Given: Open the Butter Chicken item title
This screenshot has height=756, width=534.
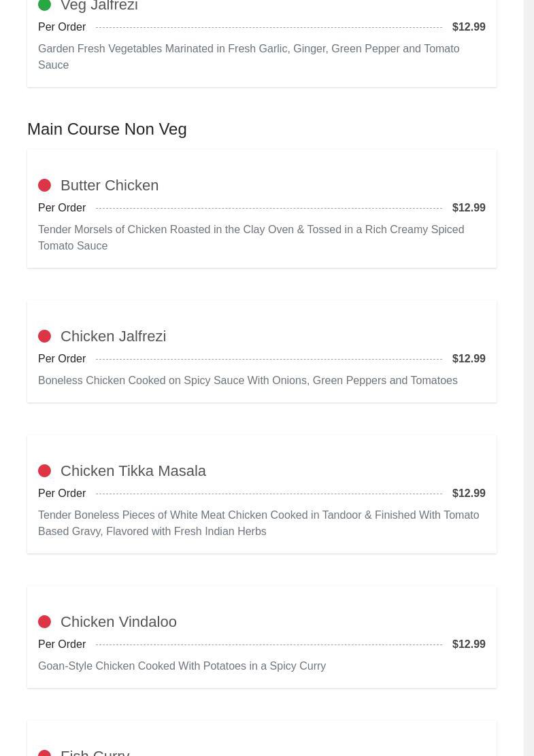Looking at the screenshot, I should pos(110,186).
